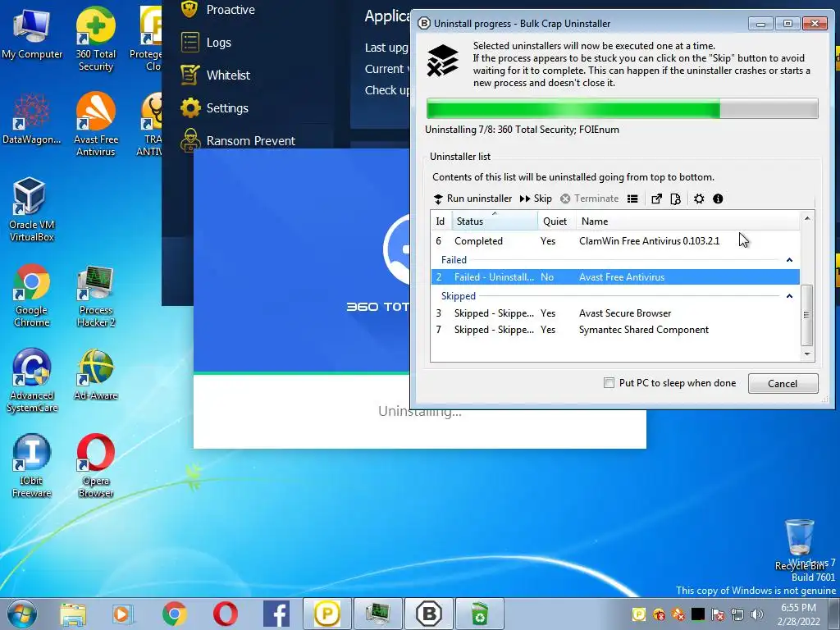Switch to Bulk Crap Uninstaller taskbar button
This screenshot has width=840, height=630.
(428, 614)
